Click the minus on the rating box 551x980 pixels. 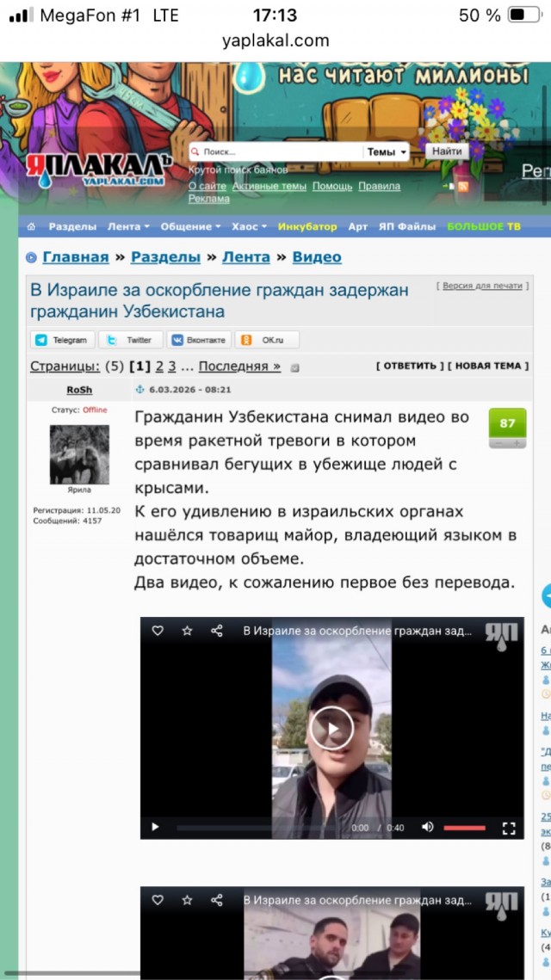(498, 443)
